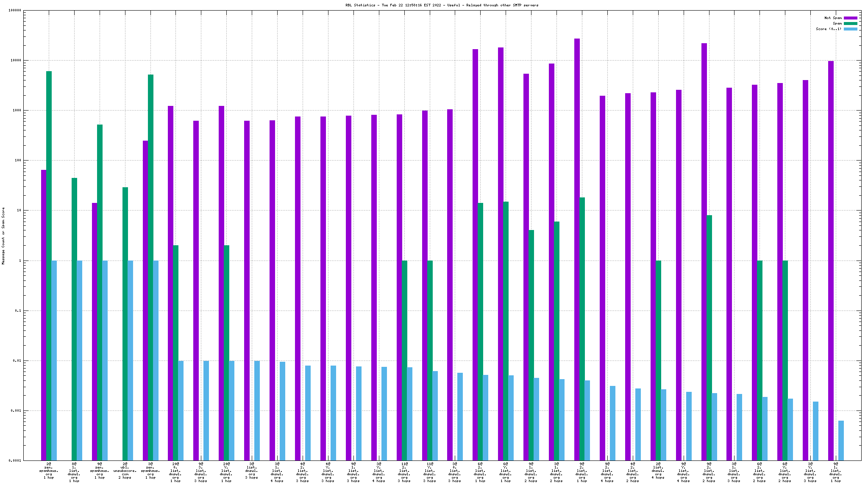Click the RBL Statistics chart title
Image resolution: width=868 pixels, height=488 pixels.
pyautogui.click(x=442, y=5)
